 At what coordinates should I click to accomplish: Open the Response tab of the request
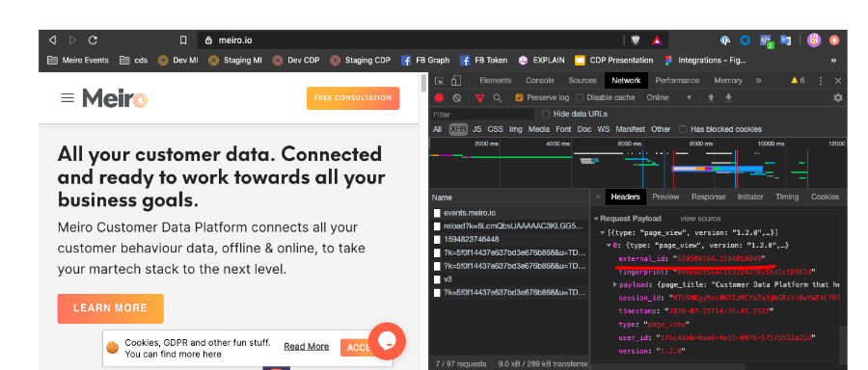(x=708, y=197)
